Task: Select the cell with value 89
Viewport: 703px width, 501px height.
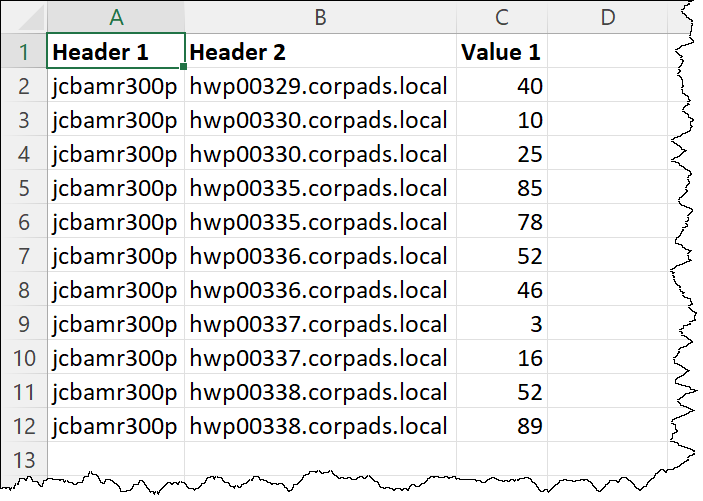Action: tap(502, 426)
